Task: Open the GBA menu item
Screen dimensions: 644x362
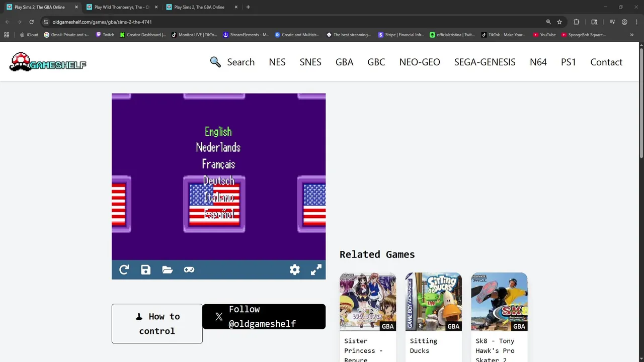Action: pos(345,62)
